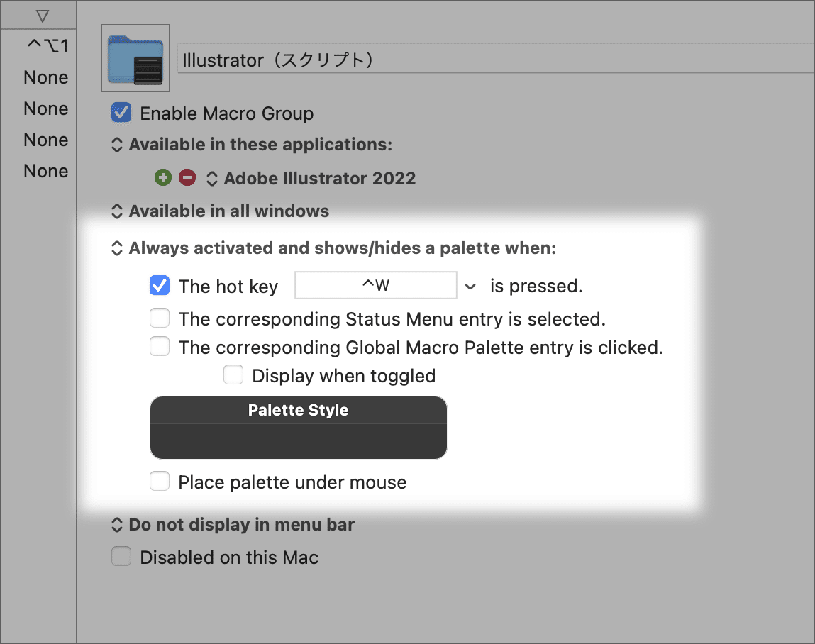Enable Display when toggled checkbox
The width and height of the screenshot is (815, 644).
pyautogui.click(x=233, y=374)
